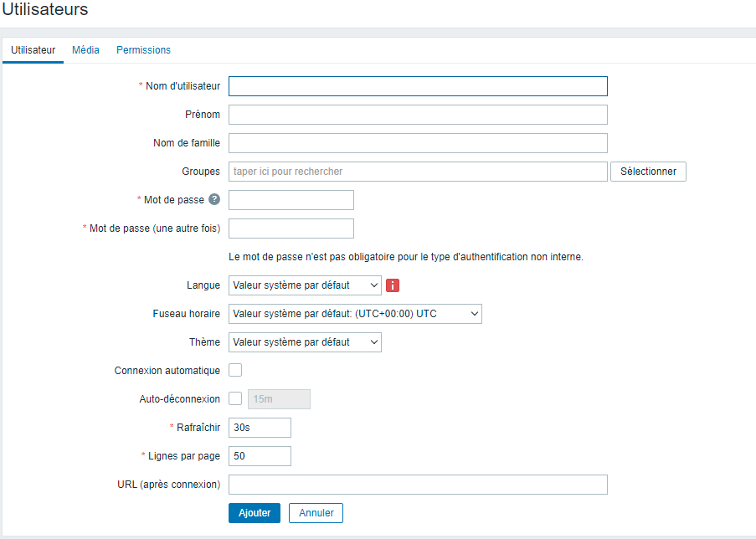This screenshot has height=539, width=756.
Task: Switch to the Média tab
Action: point(85,50)
